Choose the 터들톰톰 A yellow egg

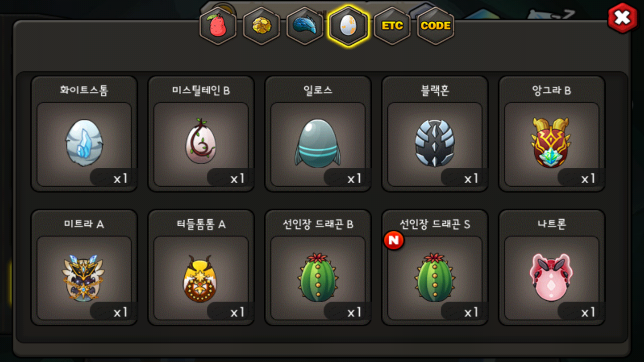click(x=200, y=279)
